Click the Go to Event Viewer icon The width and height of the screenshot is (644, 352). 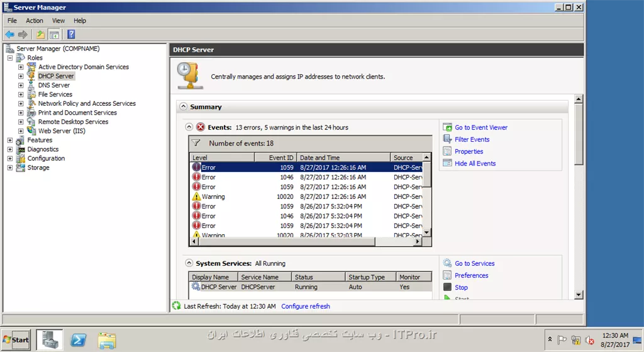[x=447, y=127]
